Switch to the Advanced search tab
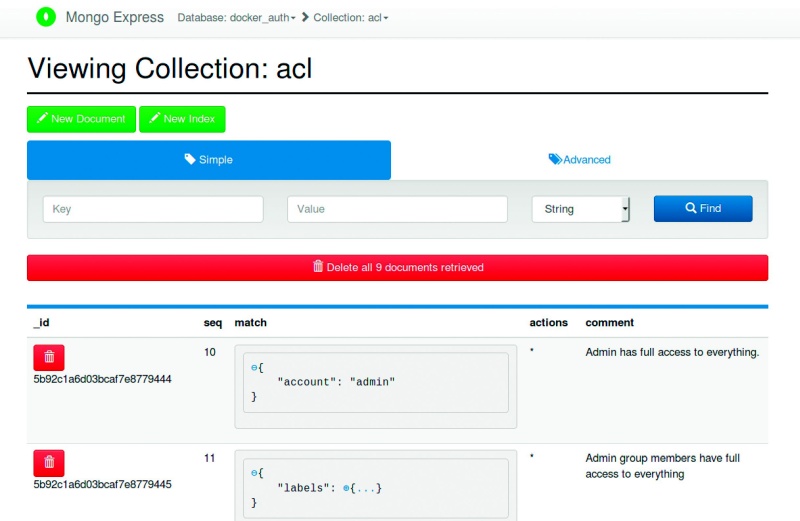Viewport: 800px width, 521px height. click(x=580, y=160)
